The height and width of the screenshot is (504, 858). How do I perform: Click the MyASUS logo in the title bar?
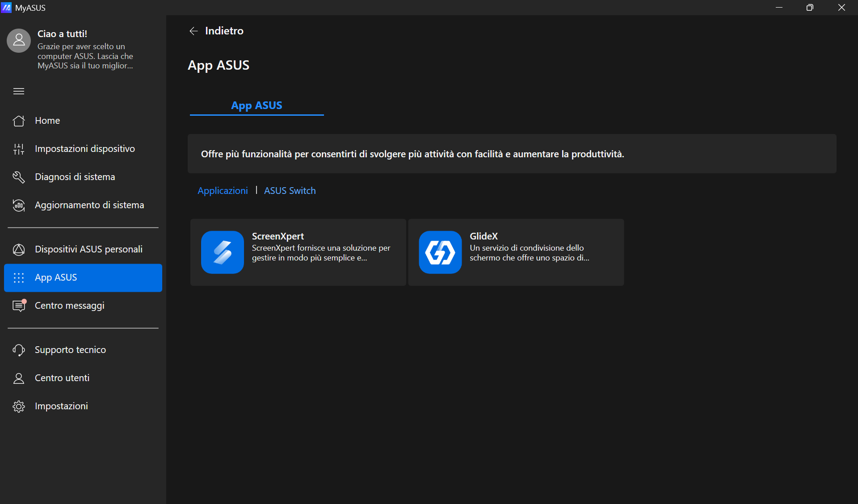[x=6, y=8]
